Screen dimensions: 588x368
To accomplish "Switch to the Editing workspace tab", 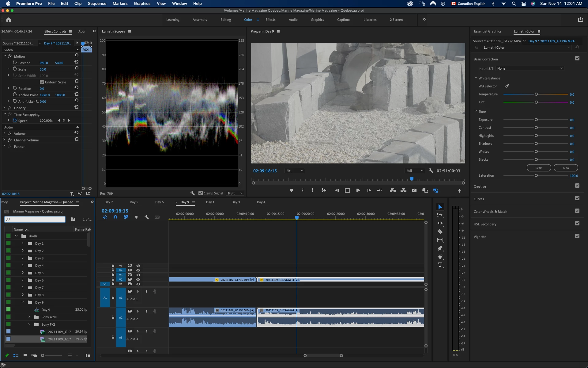I will tap(226, 20).
